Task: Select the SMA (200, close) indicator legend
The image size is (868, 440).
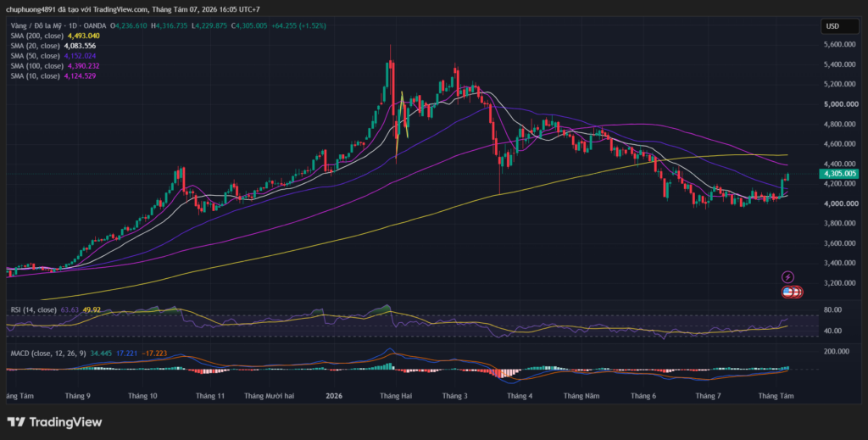Action: 35,36
